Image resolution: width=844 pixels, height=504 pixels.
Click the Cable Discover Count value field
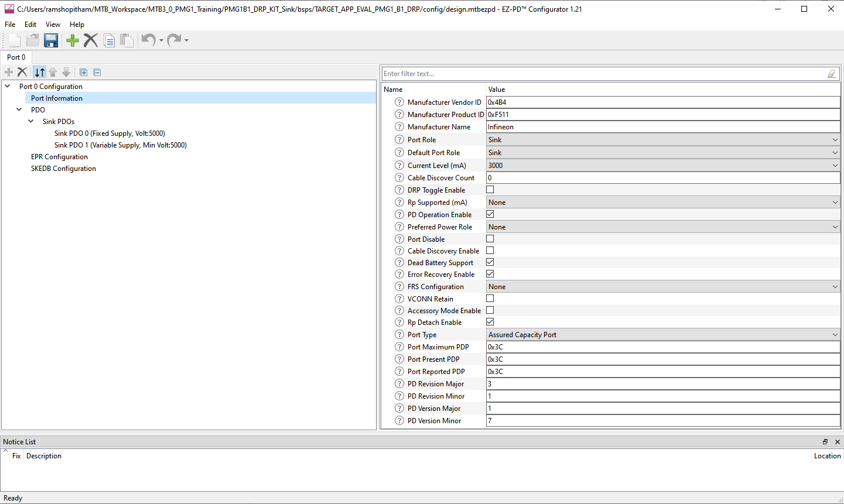663,177
